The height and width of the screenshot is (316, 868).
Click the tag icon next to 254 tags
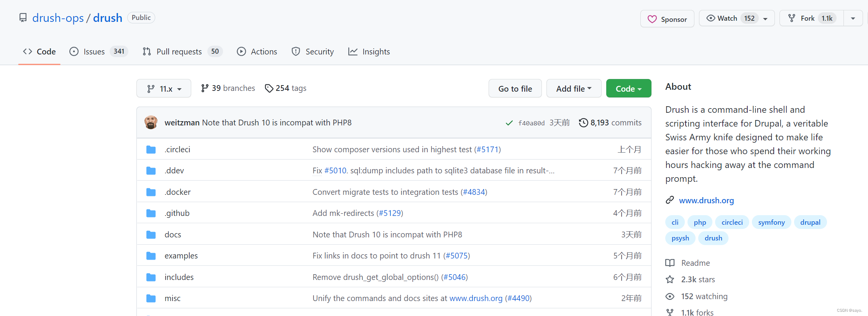(269, 88)
